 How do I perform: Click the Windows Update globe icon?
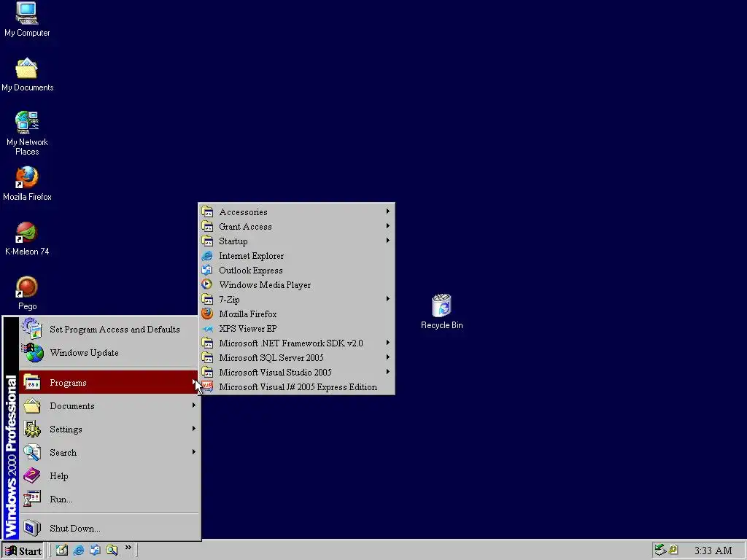point(32,352)
